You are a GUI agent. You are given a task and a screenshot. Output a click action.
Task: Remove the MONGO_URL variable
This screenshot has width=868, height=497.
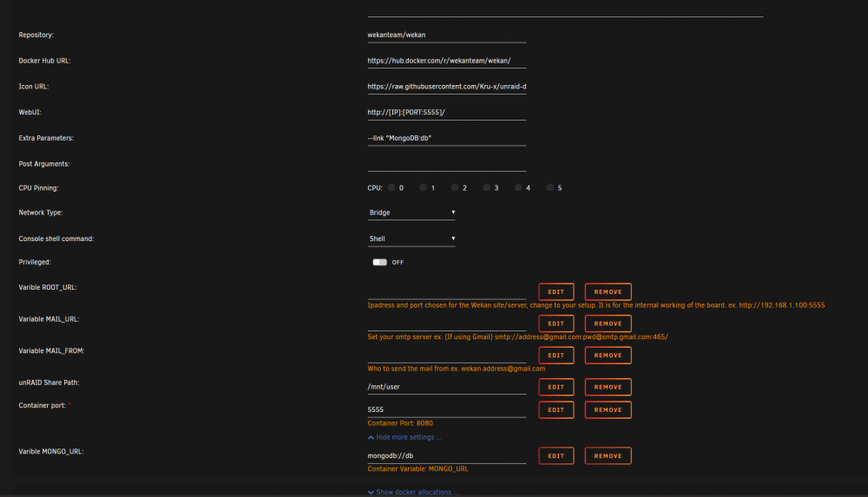608,455
